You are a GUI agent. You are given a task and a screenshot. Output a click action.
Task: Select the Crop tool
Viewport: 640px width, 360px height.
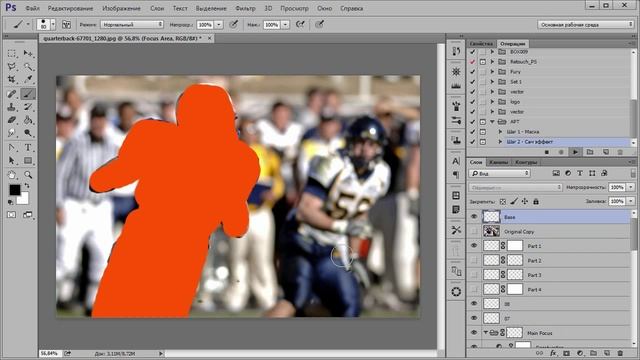tap(12, 79)
